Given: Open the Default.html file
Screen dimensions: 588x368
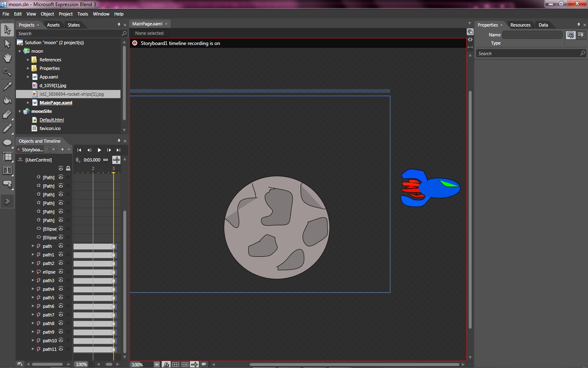Looking at the screenshot, I should coord(51,120).
